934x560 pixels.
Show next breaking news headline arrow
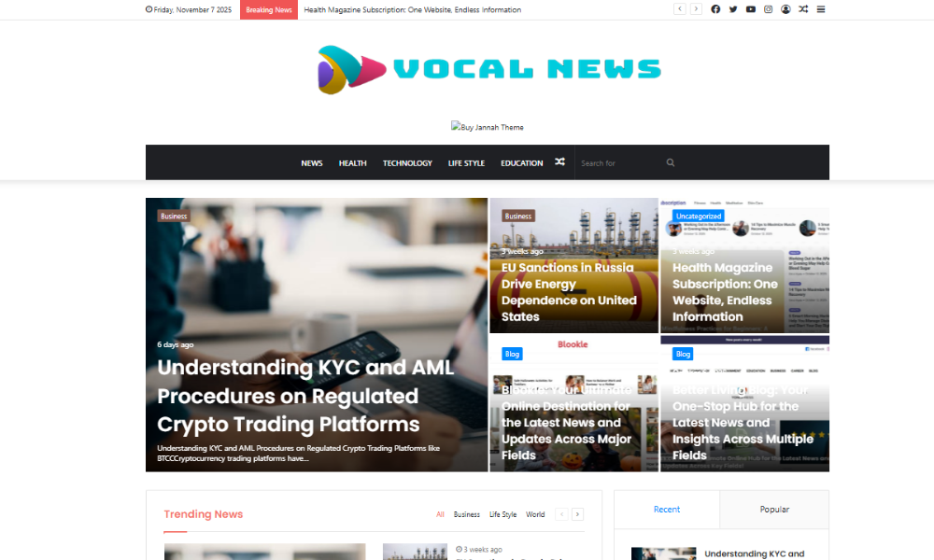tap(696, 9)
